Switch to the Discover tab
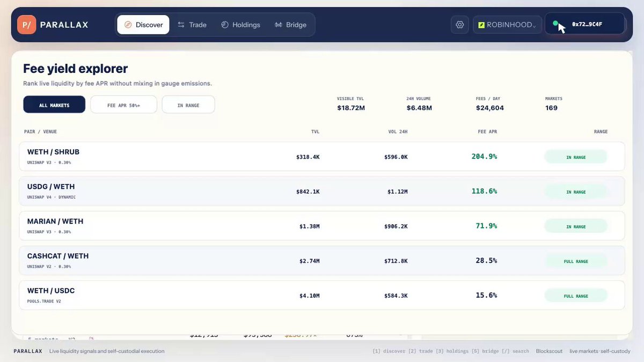The height and width of the screenshot is (362, 644). point(143,25)
